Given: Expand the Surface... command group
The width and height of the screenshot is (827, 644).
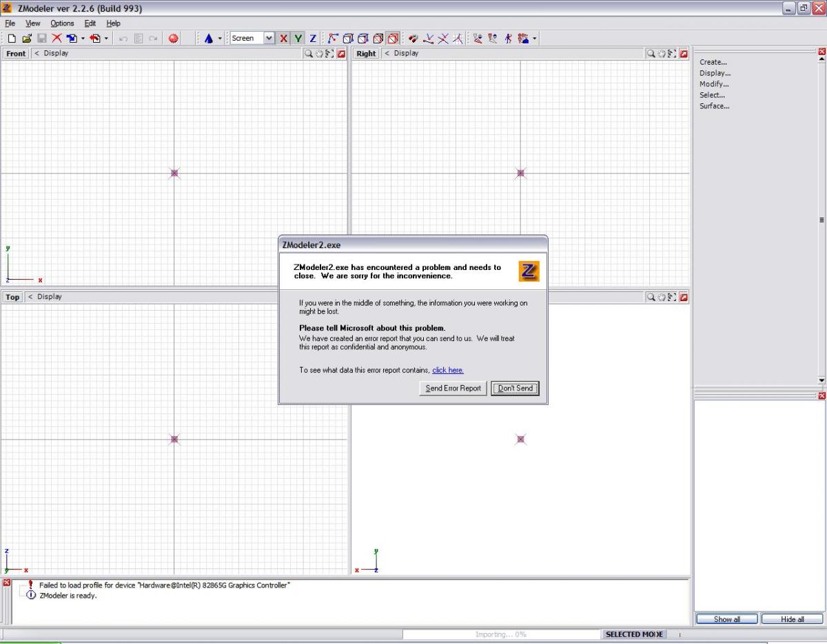Looking at the screenshot, I should coord(715,106).
